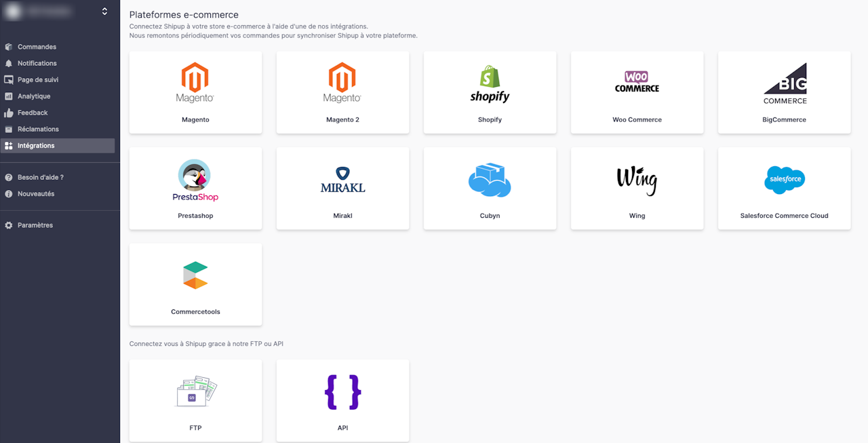This screenshot has height=443, width=868.
Task: Click the Besoin d'aide question mark icon
Action: (9, 177)
